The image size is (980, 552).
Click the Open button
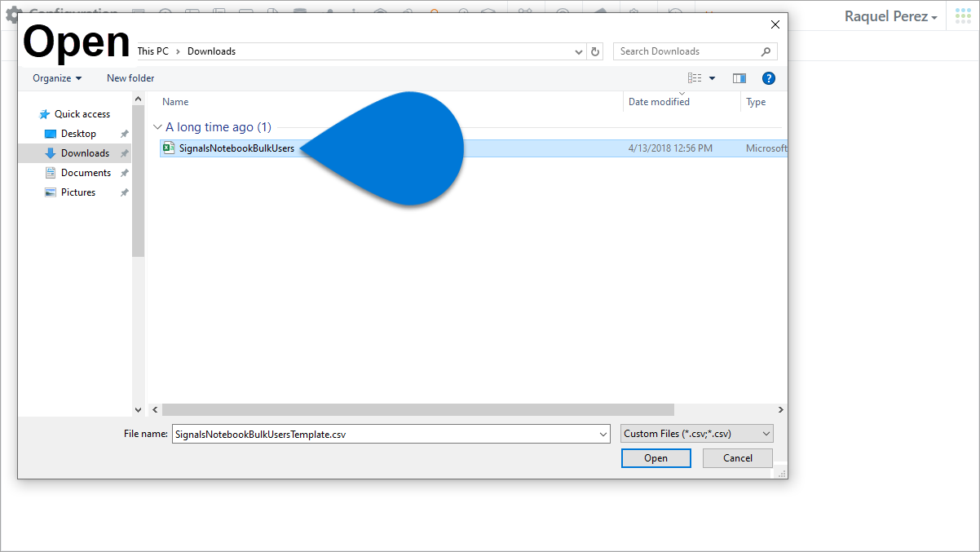point(656,458)
